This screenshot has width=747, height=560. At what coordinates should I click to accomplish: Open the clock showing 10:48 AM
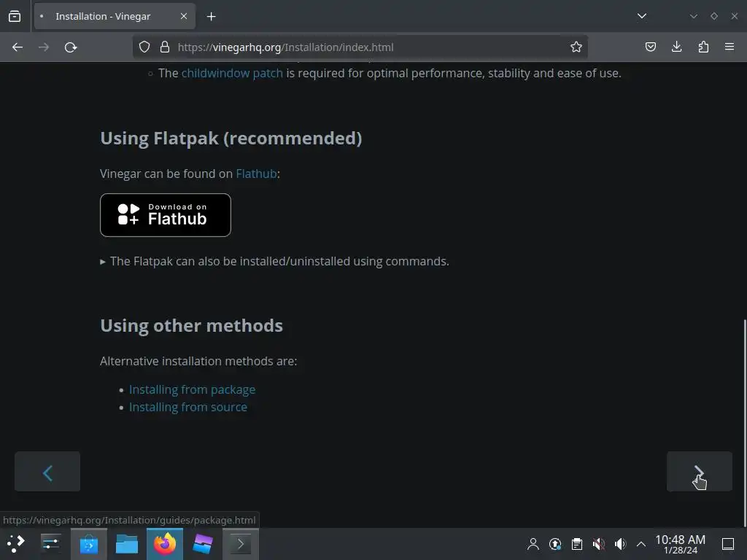tap(681, 544)
